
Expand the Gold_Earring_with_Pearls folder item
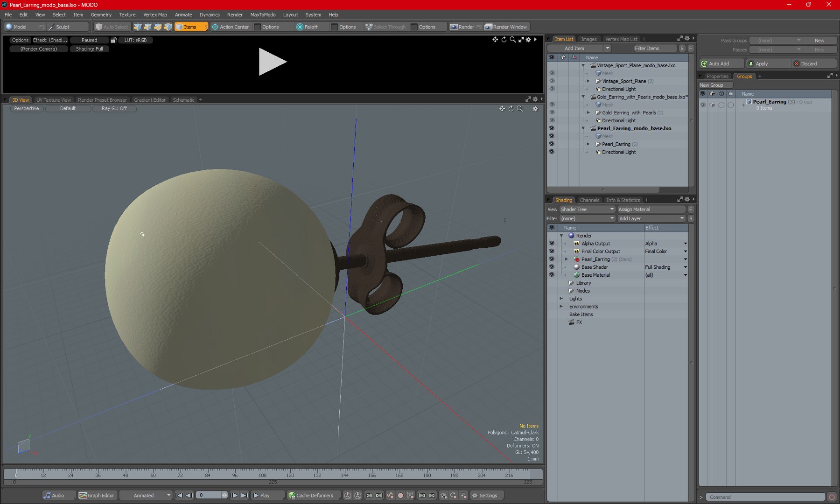click(x=588, y=112)
